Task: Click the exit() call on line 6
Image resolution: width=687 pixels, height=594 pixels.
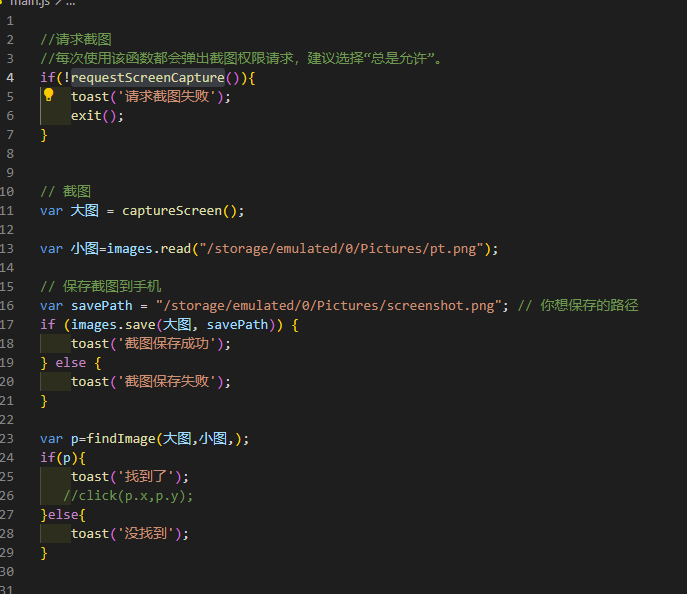Action: tap(97, 116)
